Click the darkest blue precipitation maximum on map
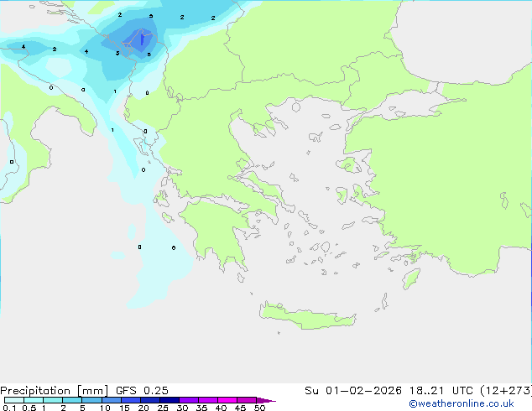532x411 pixels. coord(142,39)
